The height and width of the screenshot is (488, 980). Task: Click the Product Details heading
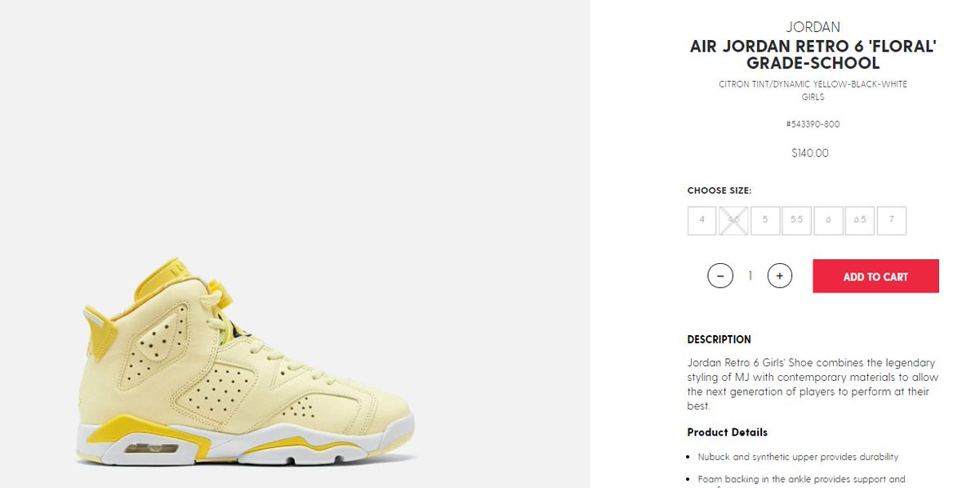click(x=728, y=432)
